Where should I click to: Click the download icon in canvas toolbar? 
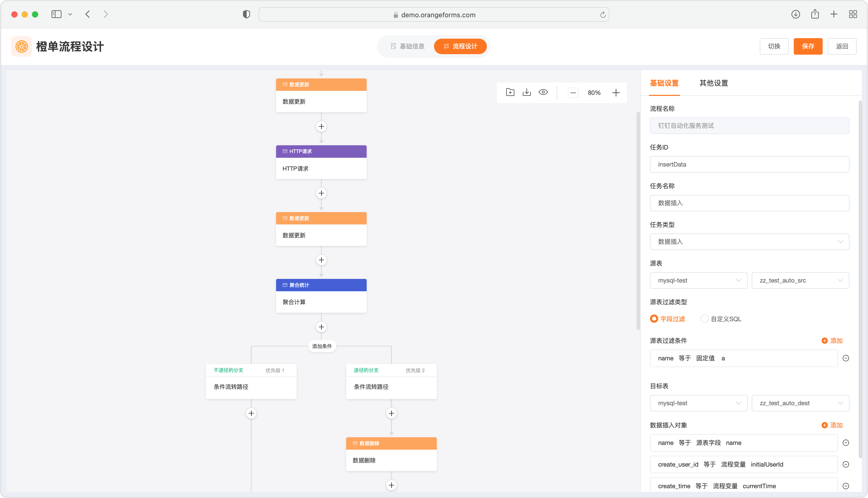pyautogui.click(x=527, y=92)
